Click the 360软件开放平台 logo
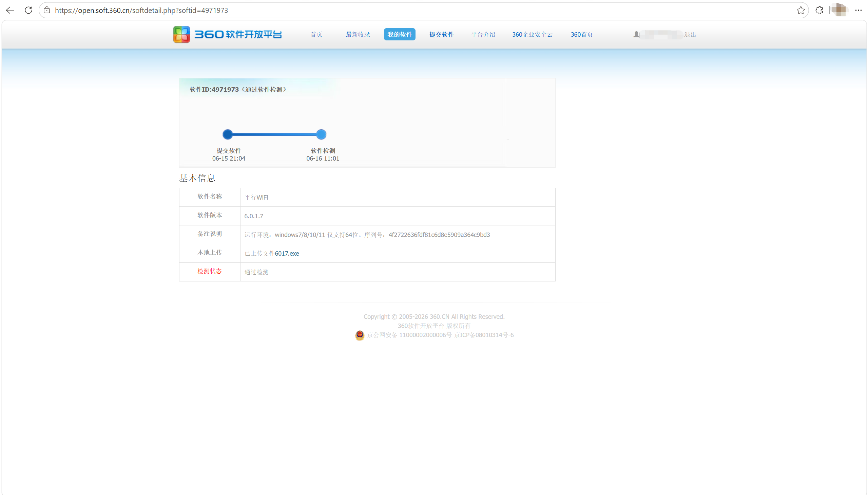This screenshot has width=868, height=495. coord(227,34)
